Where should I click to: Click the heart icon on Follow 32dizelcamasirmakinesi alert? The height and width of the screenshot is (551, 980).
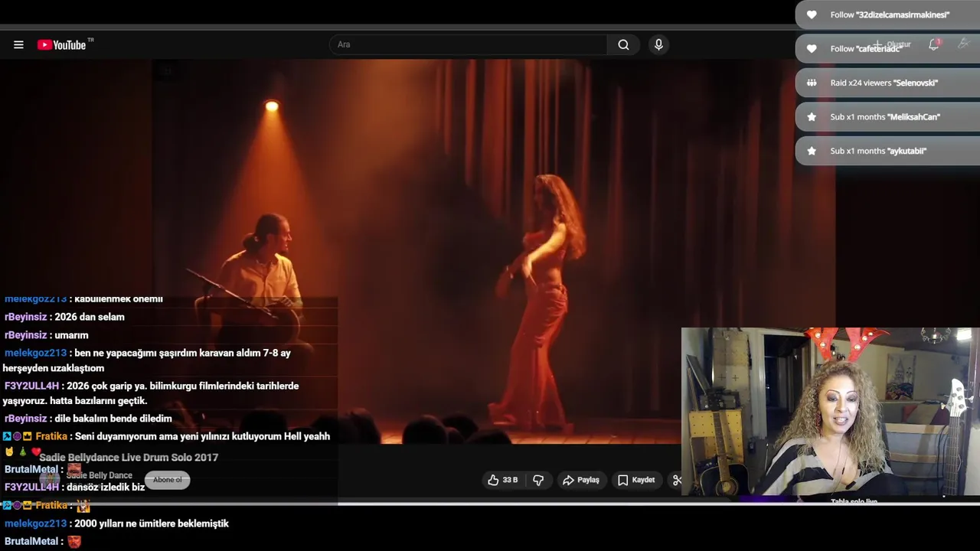812,15
